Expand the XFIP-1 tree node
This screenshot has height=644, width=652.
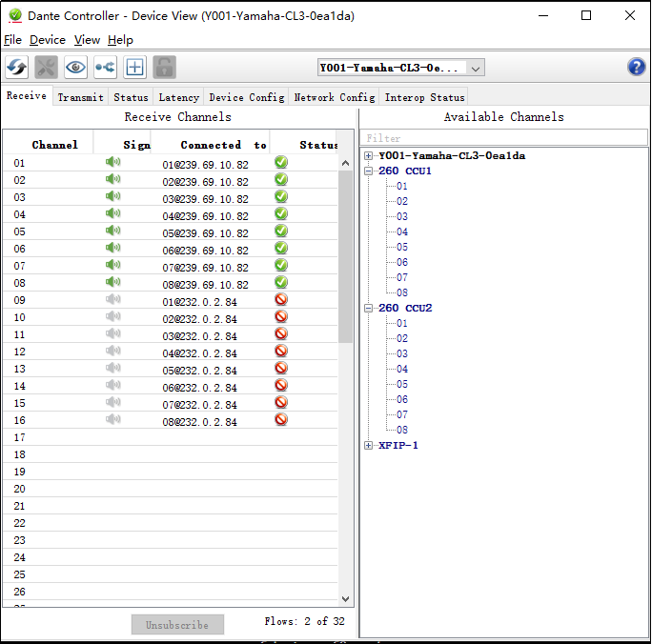369,445
